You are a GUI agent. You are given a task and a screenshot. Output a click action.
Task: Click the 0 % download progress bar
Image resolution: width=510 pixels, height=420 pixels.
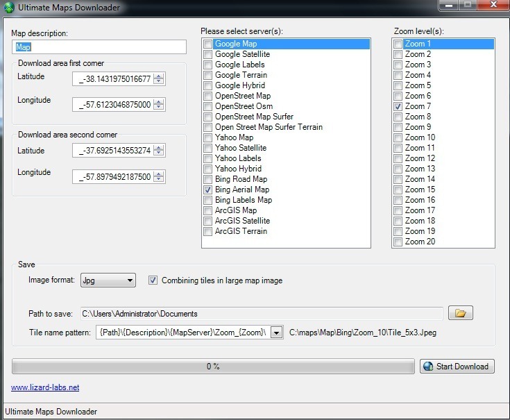click(x=213, y=367)
